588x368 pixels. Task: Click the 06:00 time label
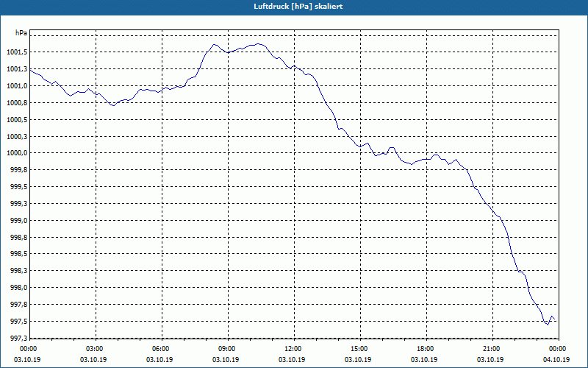(x=160, y=349)
